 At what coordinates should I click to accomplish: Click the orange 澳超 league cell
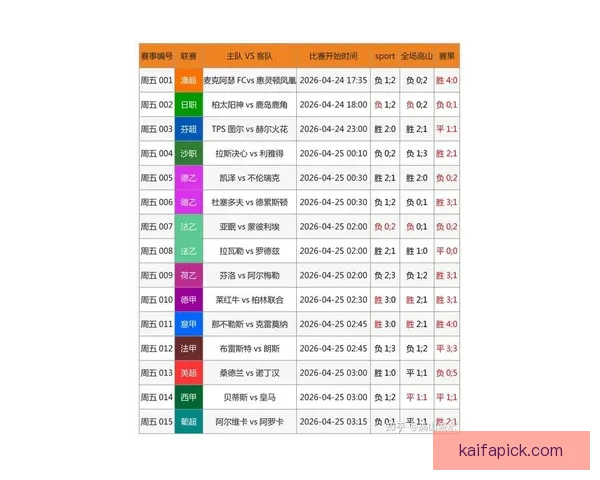[x=189, y=80]
